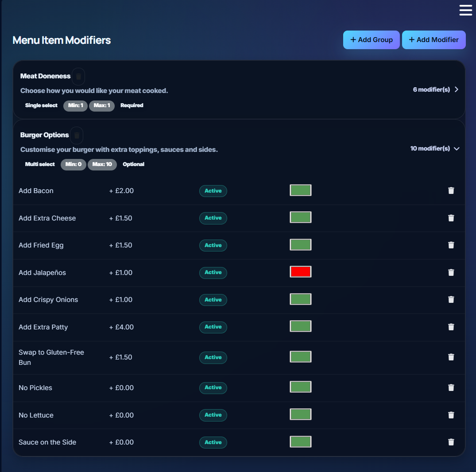The width and height of the screenshot is (476, 472).
Task: Select the Add Extra Cheese modifier name
Action: tap(47, 218)
